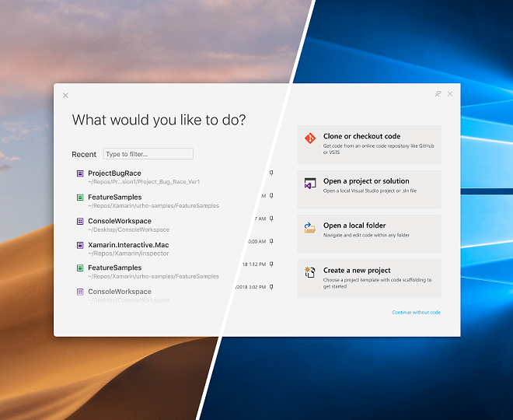Click the green icon of the first FeatureSamples
The image size is (513, 420).
[80, 198]
